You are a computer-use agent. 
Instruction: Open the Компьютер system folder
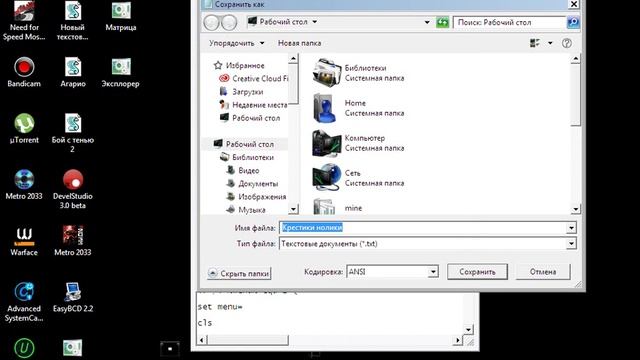point(359,143)
